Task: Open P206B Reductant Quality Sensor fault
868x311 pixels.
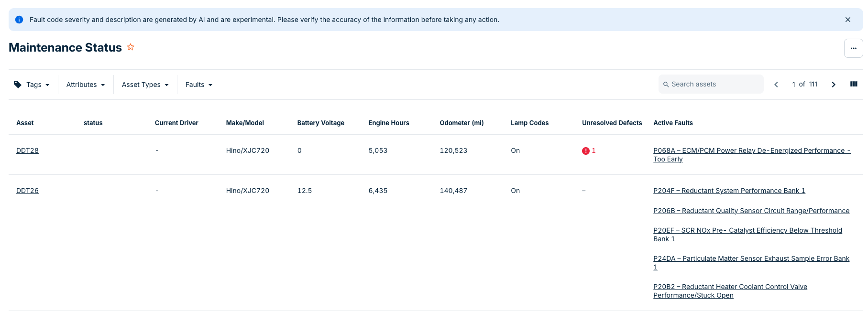Action: click(751, 211)
